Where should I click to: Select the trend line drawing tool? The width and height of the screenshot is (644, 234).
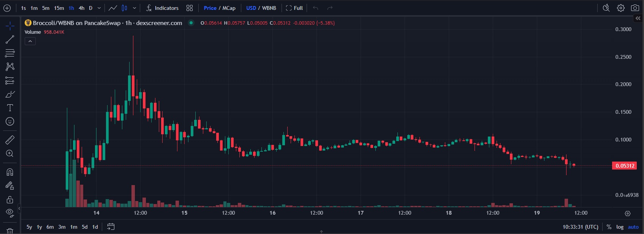coord(10,39)
